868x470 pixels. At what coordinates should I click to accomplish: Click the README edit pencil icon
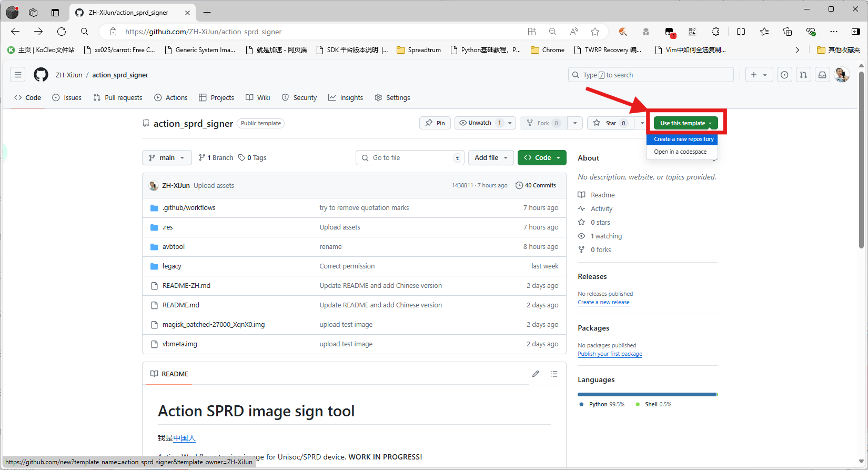coord(536,374)
